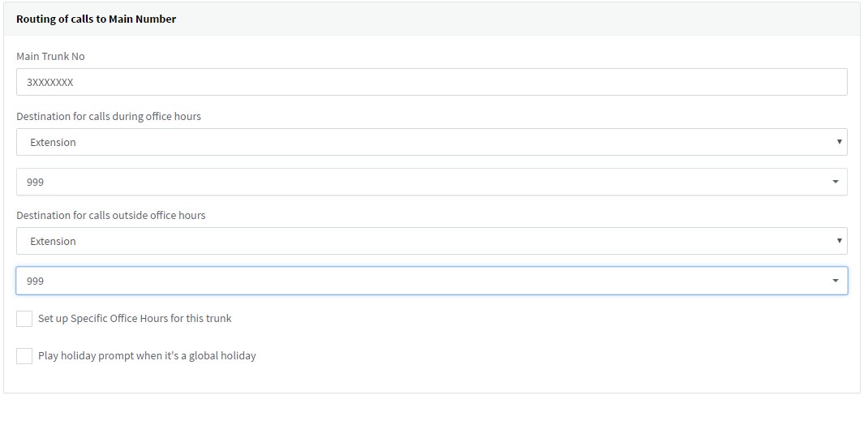
Task: Tick the Play holiday prompt checkbox
Action: [x=24, y=356]
